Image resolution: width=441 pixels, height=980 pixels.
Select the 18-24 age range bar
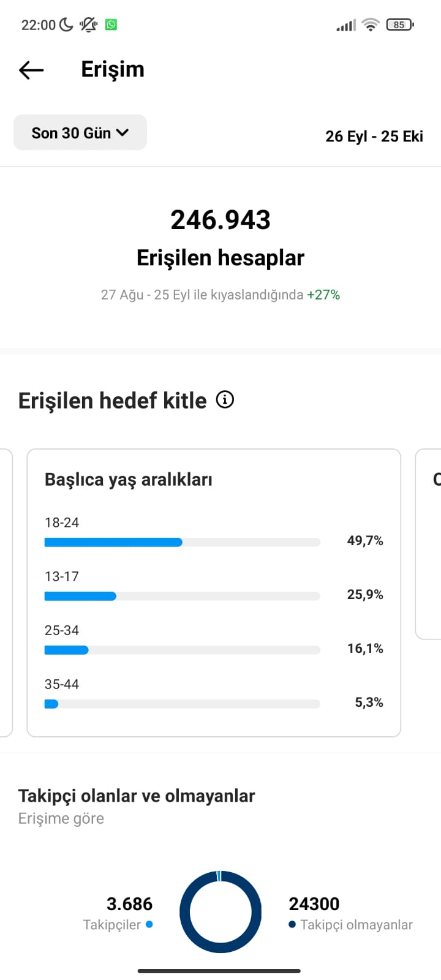(183, 542)
